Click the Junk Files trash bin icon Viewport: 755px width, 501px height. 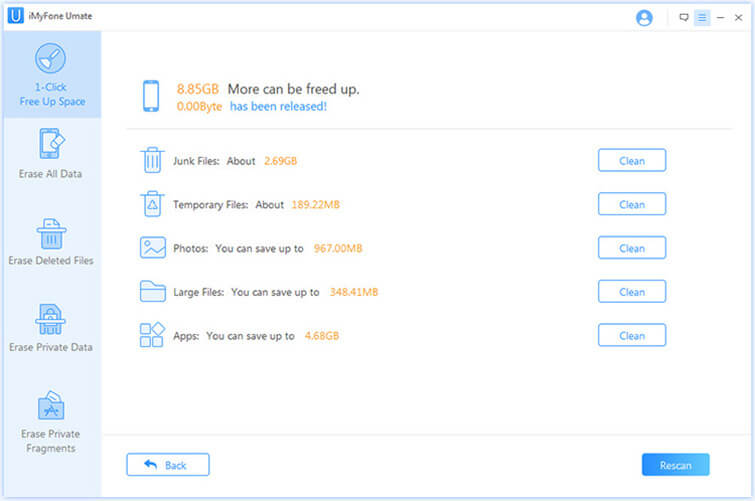(152, 160)
